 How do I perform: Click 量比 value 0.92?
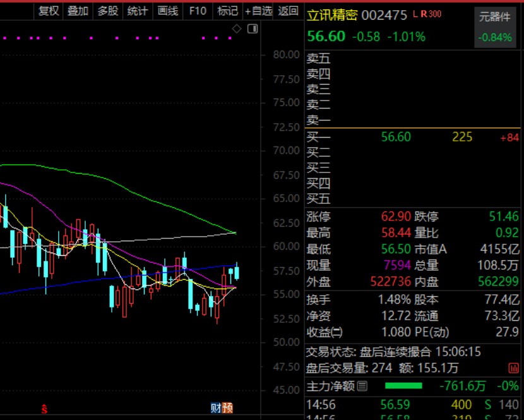click(508, 233)
